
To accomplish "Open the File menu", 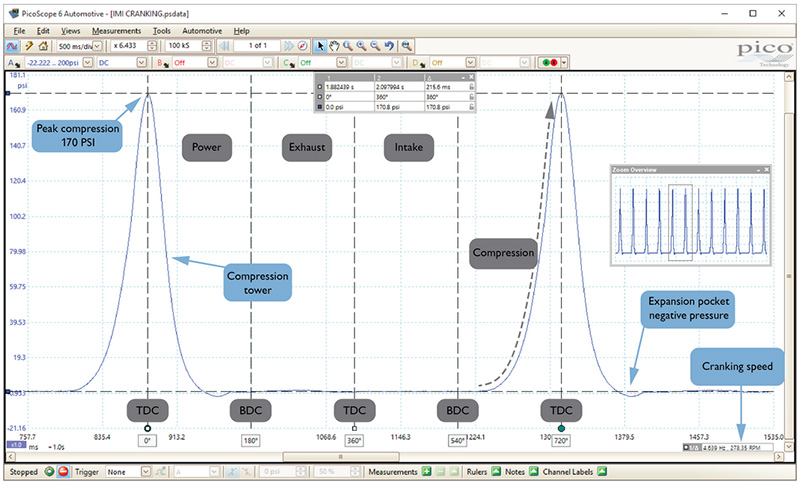I will (19, 31).
